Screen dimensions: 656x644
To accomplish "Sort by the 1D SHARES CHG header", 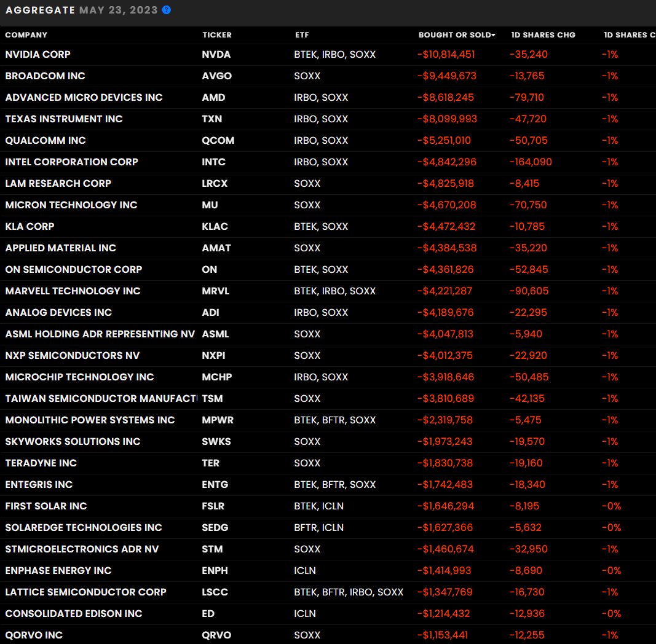I will coord(543,34).
